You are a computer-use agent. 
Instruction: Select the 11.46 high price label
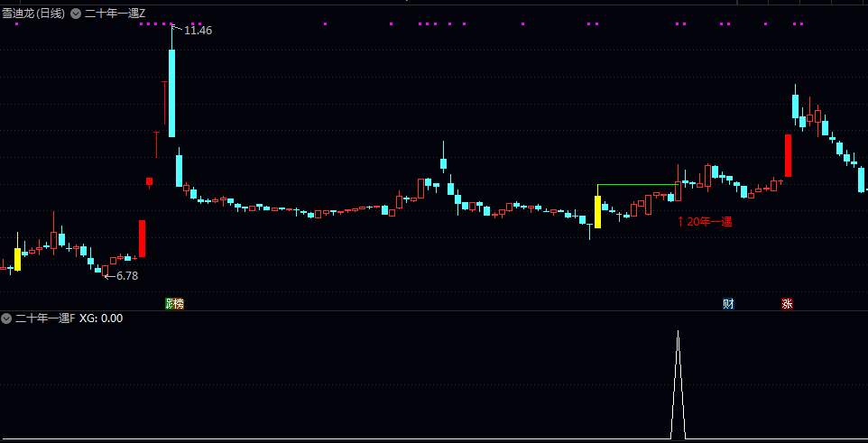click(x=198, y=31)
